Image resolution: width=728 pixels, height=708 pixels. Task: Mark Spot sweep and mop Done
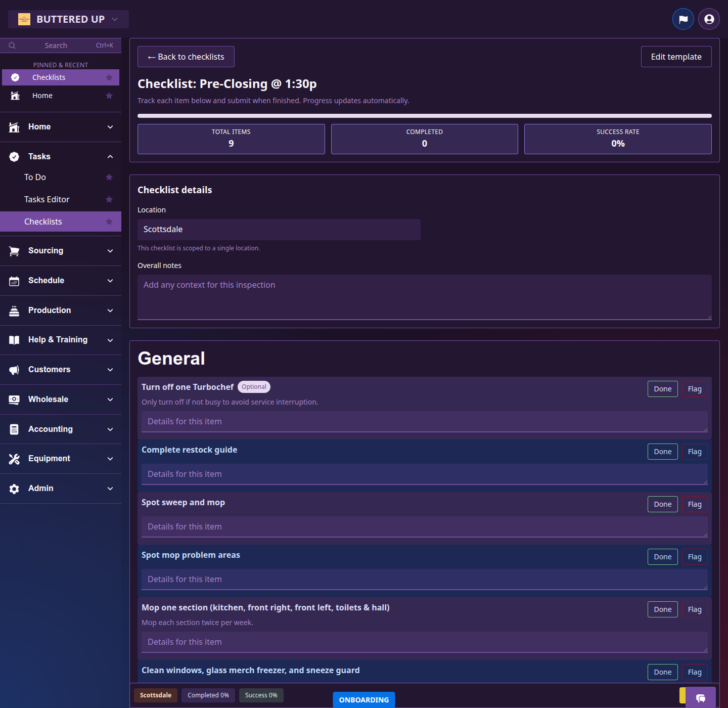click(663, 504)
